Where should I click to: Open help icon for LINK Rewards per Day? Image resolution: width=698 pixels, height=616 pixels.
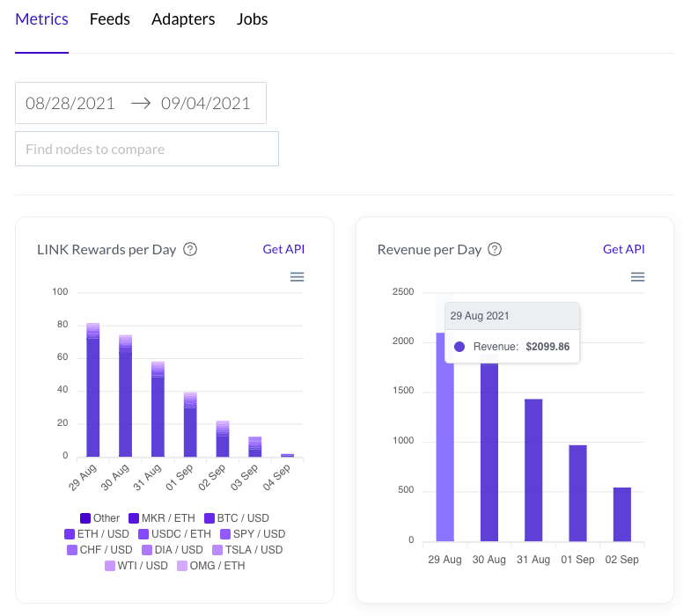tap(190, 249)
